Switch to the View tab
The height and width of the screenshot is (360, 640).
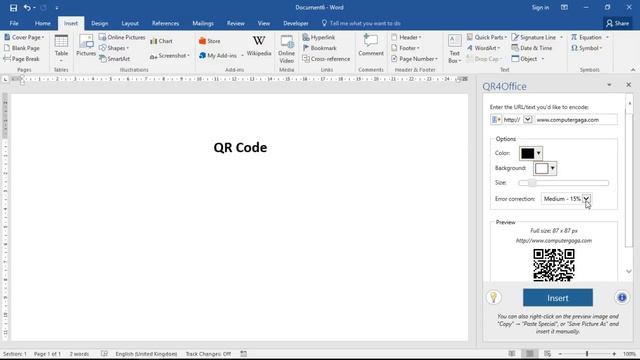pos(264,23)
